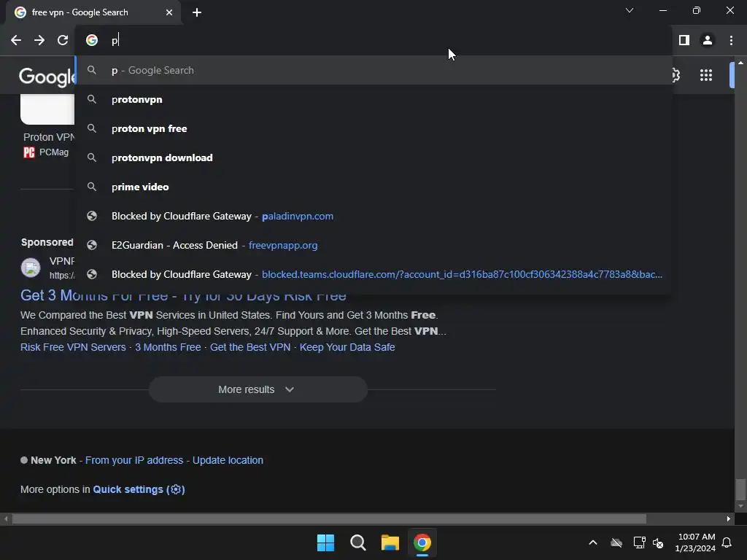This screenshot has width=747, height=560.
Task: Click the globe icon beside 'E2Guardian - Access Denied'
Action: 92,245
